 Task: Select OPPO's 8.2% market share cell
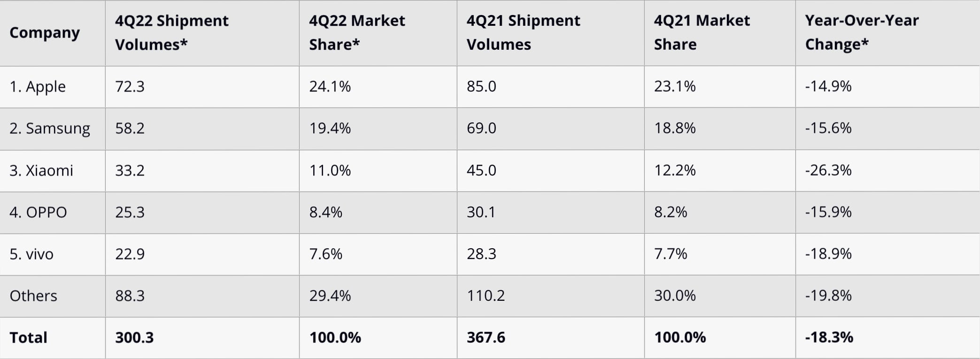[x=670, y=212]
